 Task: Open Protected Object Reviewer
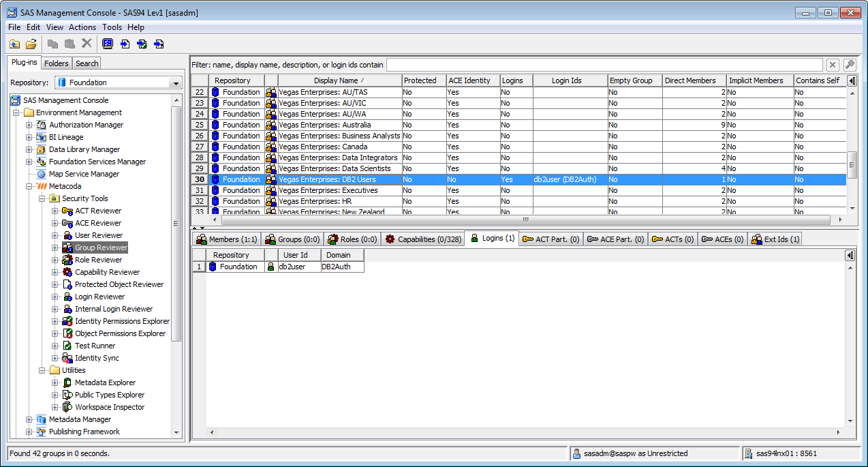tap(119, 284)
